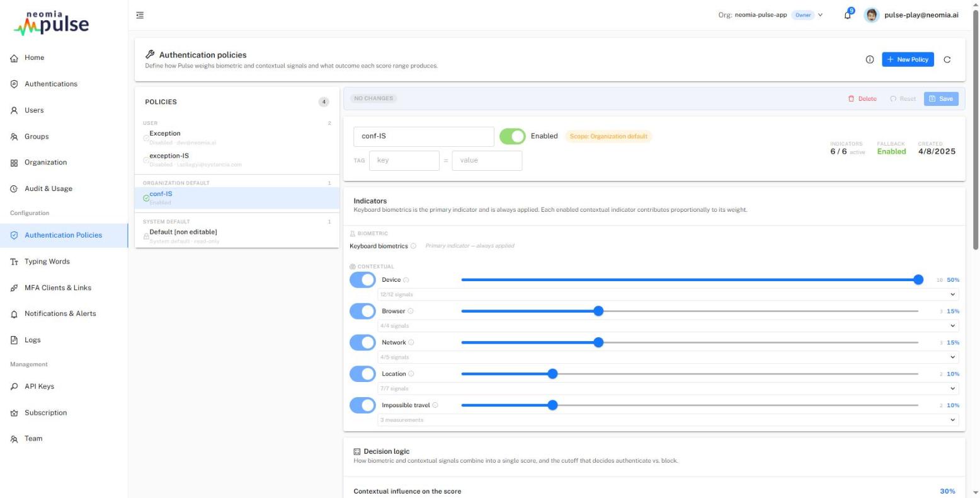Click the Typing Words text icon
This screenshot has width=980, height=498.
pyautogui.click(x=14, y=262)
